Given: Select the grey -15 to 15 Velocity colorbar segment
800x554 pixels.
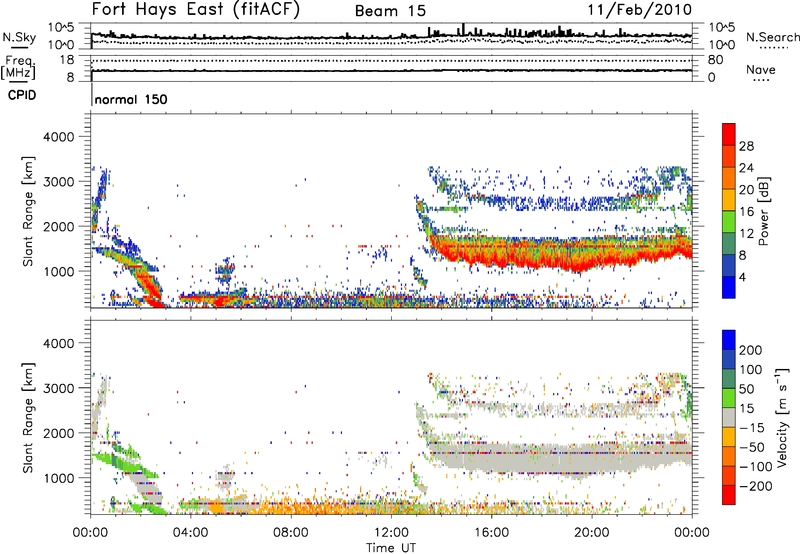Looking at the screenshot, I should tap(729, 418).
